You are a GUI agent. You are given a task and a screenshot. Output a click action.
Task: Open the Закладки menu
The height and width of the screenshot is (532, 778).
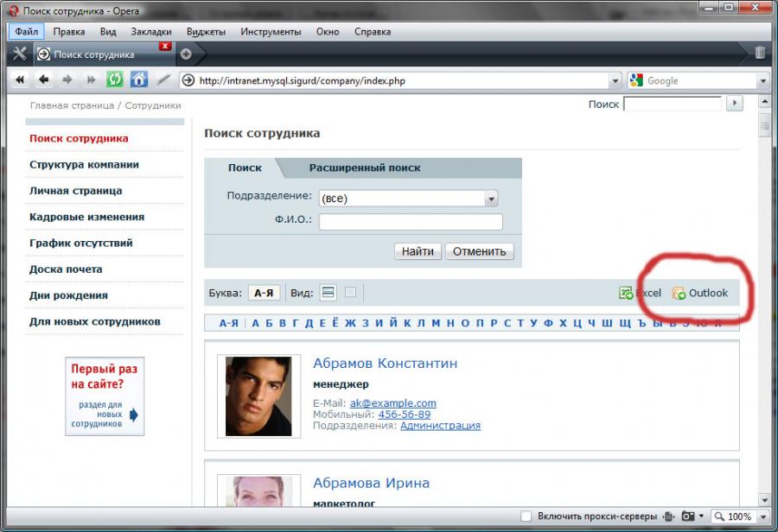(151, 31)
